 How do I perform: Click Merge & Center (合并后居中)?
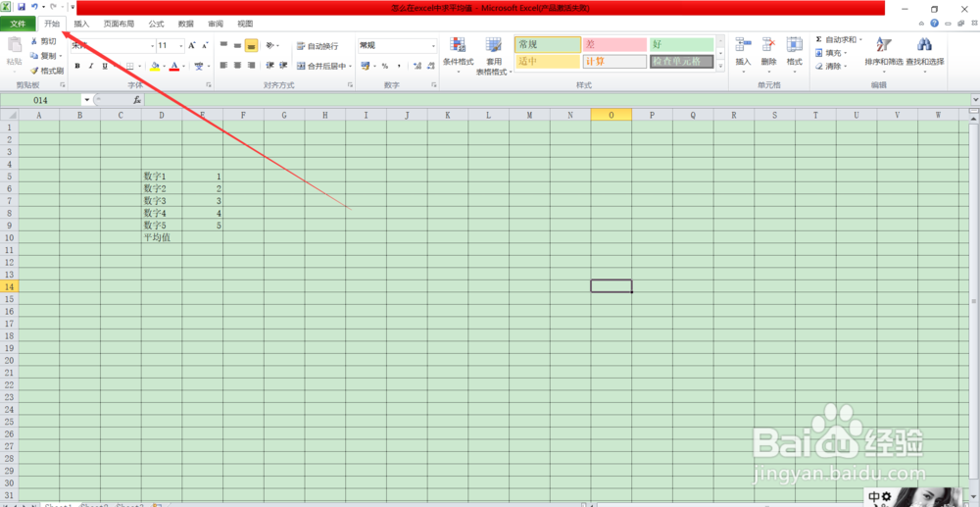pyautogui.click(x=320, y=66)
